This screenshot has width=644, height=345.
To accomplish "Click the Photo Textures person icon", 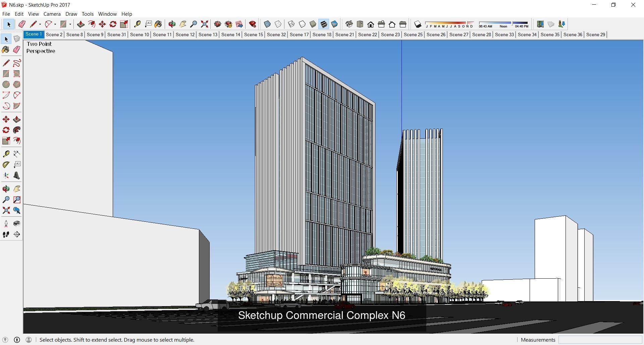I will coord(562,24).
